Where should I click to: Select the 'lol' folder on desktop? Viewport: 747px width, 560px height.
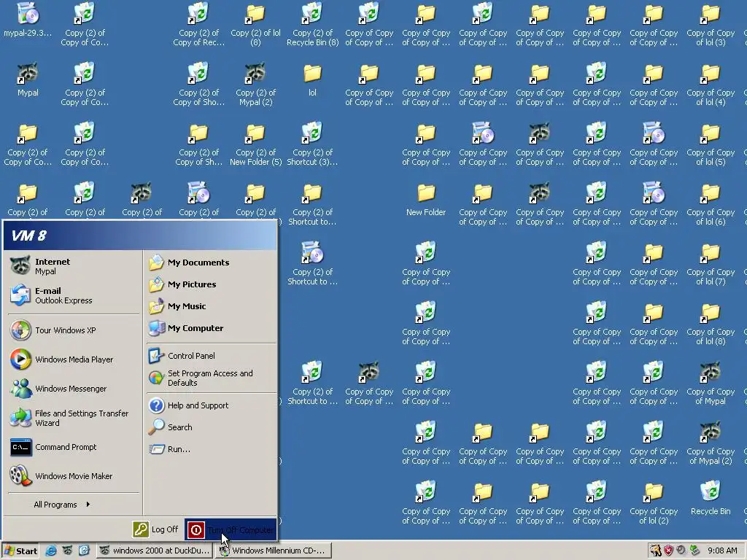click(312, 79)
